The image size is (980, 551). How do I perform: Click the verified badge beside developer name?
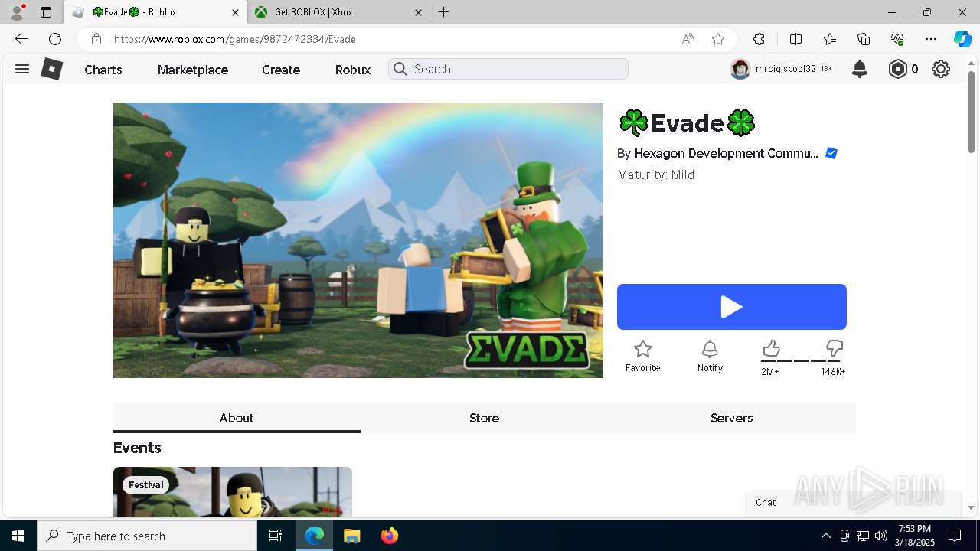click(831, 153)
